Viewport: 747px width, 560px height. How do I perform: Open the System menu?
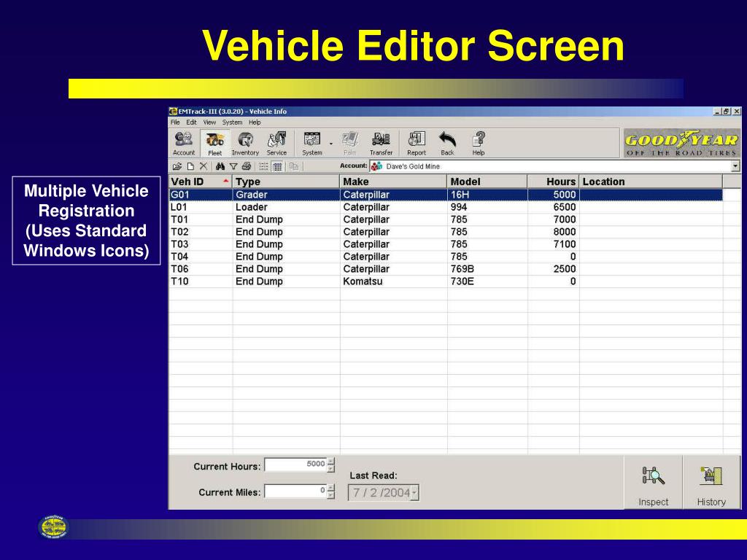tap(232, 122)
